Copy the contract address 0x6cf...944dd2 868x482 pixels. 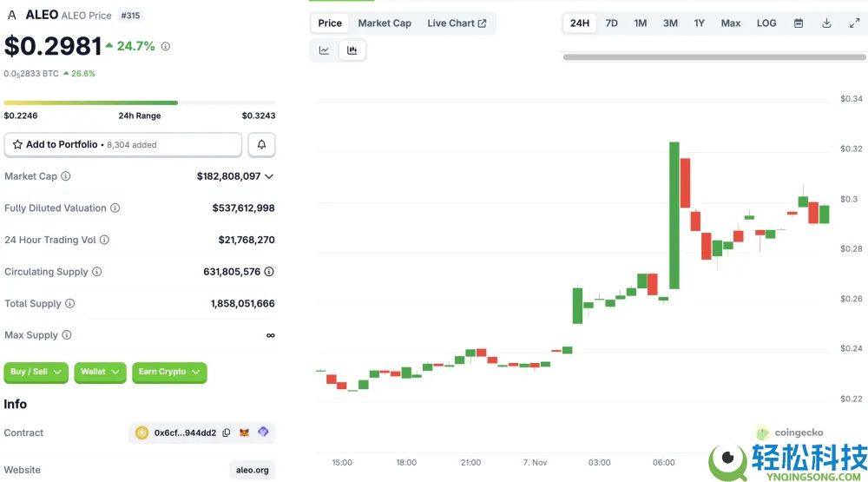click(x=227, y=432)
